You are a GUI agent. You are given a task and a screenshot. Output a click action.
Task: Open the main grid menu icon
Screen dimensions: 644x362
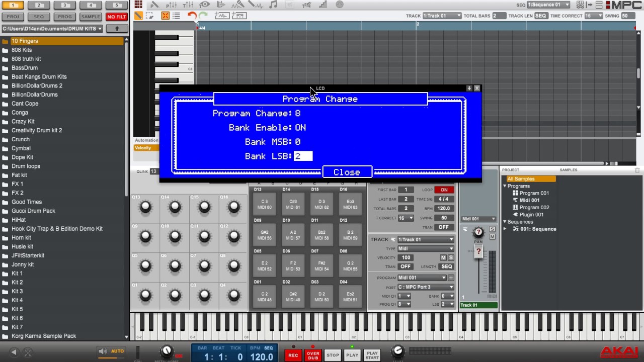point(138,5)
